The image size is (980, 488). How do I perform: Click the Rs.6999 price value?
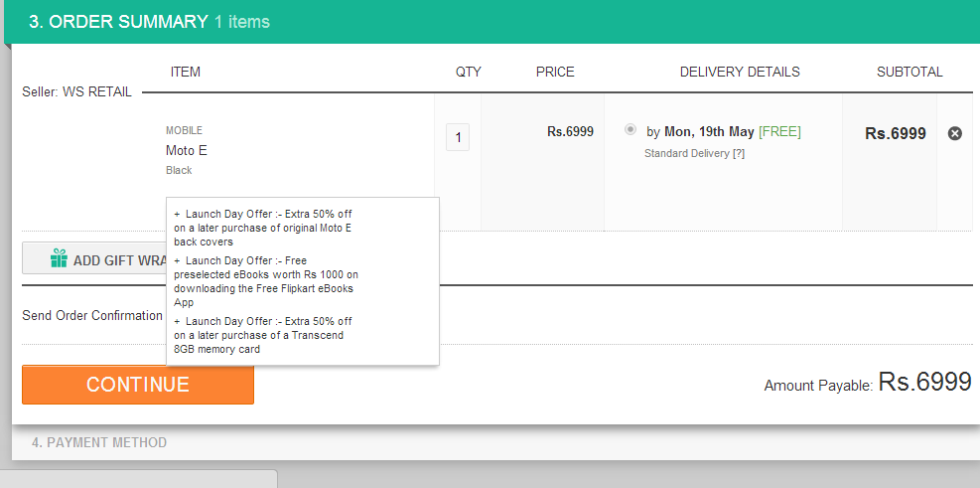570,131
